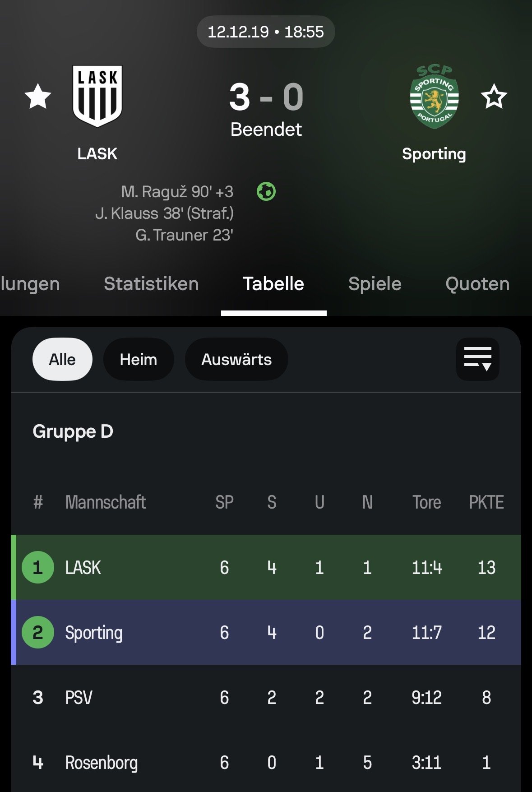Image resolution: width=532 pixels, height=792 pixels.
Task: Tap the Sporting CP club crest
Action: [x=434, y=97]
